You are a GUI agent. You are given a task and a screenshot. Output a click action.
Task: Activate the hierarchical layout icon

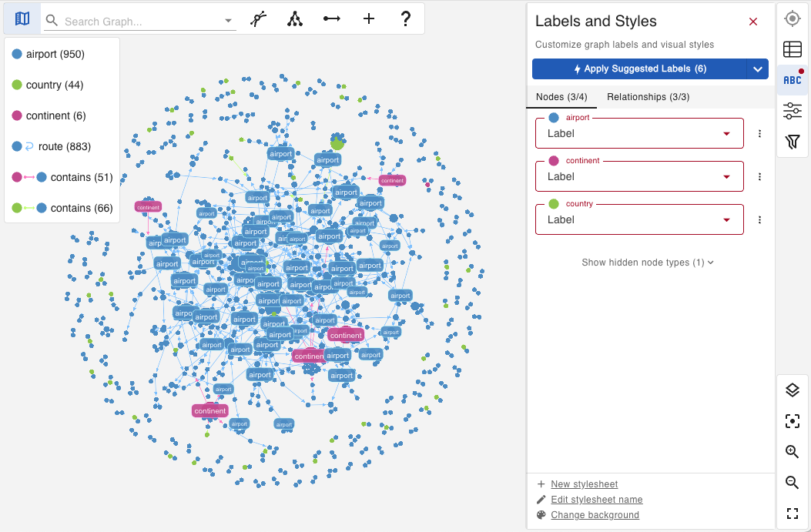(294, 18)
